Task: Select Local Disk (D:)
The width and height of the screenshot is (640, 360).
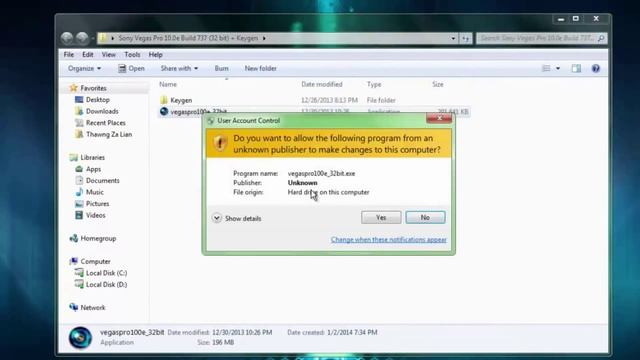Action: point(106,284)
